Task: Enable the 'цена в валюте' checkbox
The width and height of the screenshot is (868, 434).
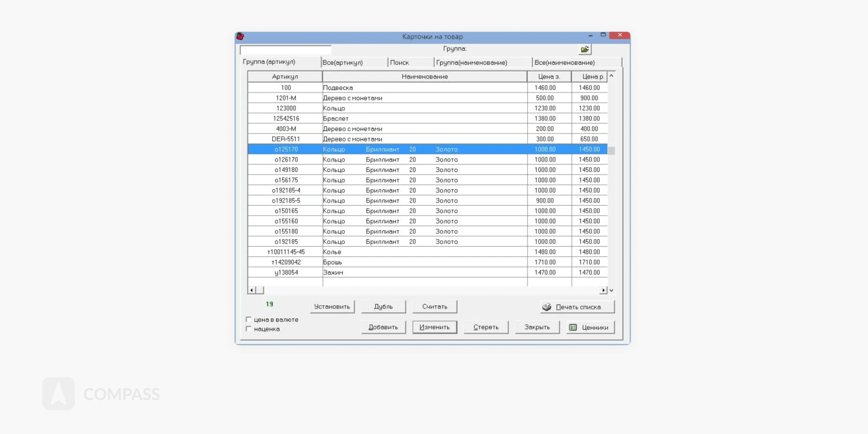Action: [249, 319]
